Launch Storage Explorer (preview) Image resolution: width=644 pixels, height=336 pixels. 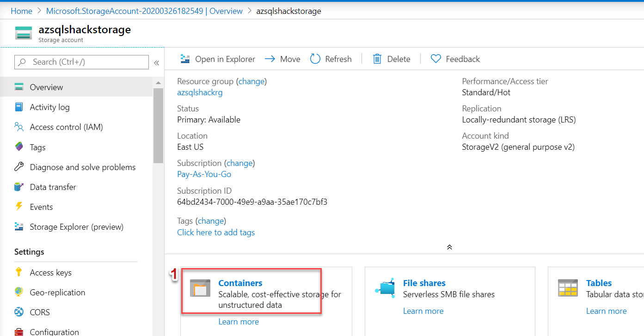pyautogui.click(x=77, y=226)
